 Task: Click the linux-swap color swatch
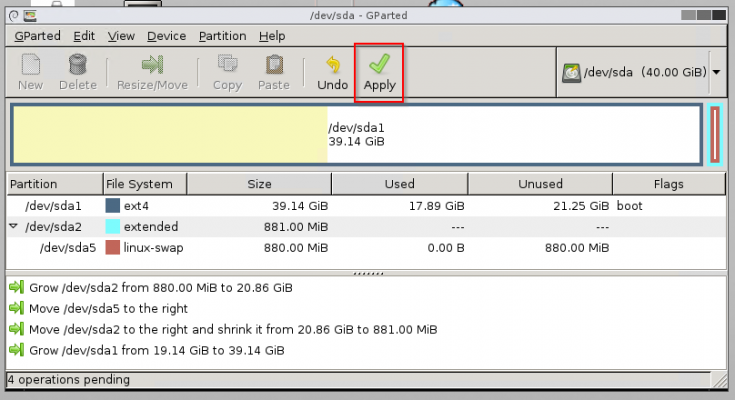click(x=113, y=247)
